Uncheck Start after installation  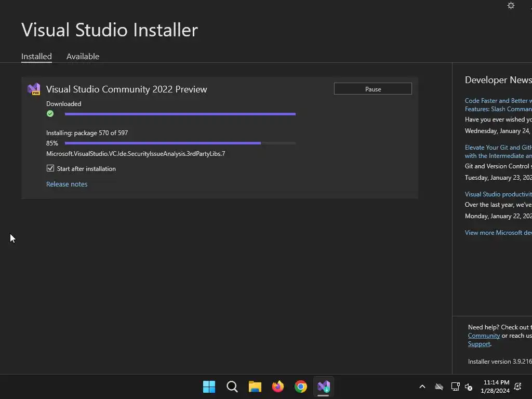(50, 168)
